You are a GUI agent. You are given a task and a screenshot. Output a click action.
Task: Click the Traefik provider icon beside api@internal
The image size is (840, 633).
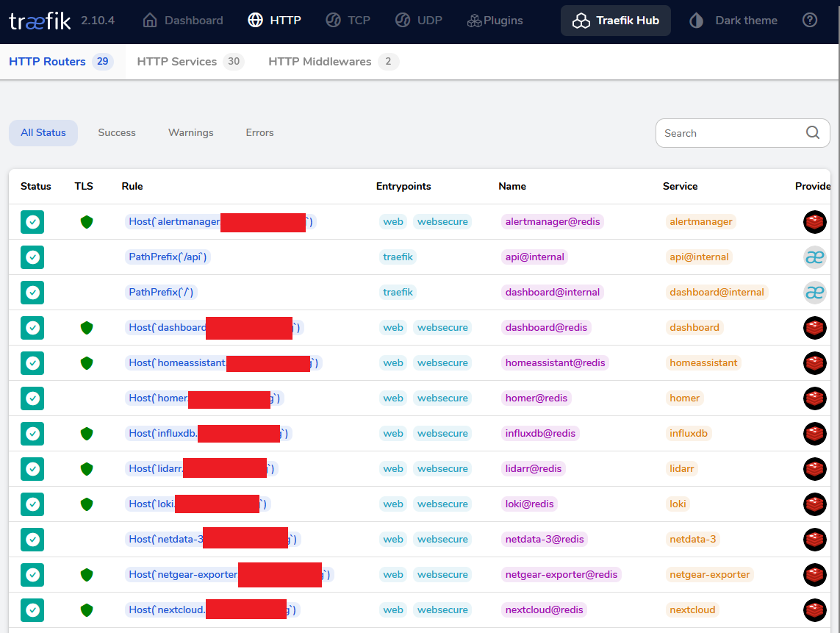click(815, 257)
